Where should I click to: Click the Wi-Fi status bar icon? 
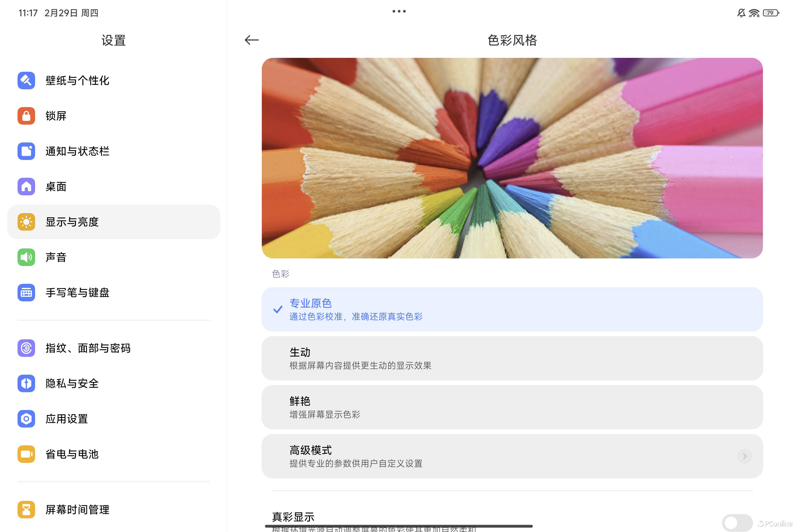tap(754, 13)
